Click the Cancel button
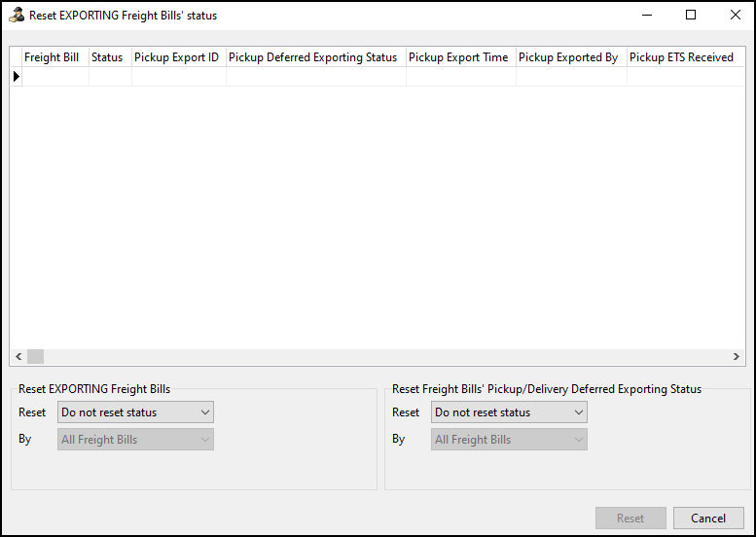The width and height of the screenshot is (756, 537). click(708, 519)
